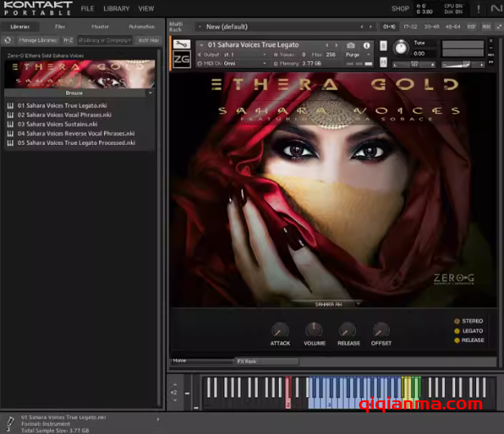
Task: Click the Attack knob
Action: click(281, 330)
